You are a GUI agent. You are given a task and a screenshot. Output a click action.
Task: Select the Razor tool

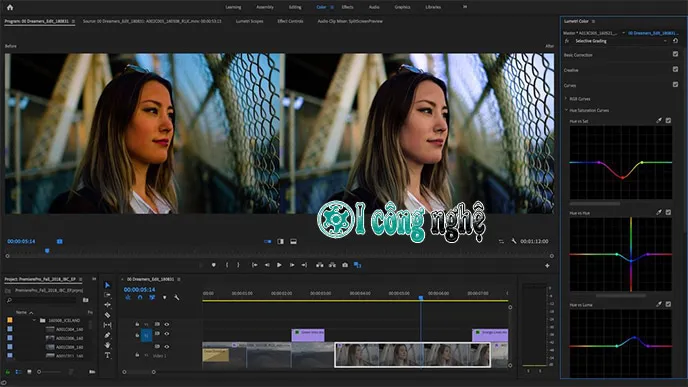point(108,315)
